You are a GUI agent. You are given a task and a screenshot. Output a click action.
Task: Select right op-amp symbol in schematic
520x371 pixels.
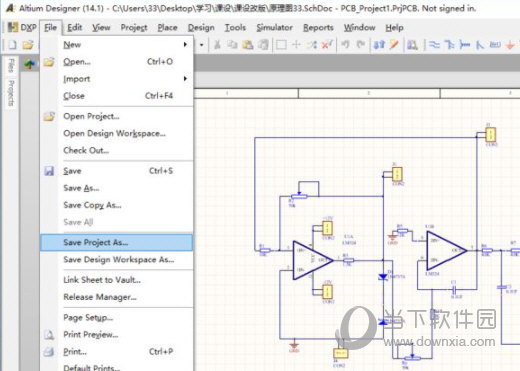446,250
